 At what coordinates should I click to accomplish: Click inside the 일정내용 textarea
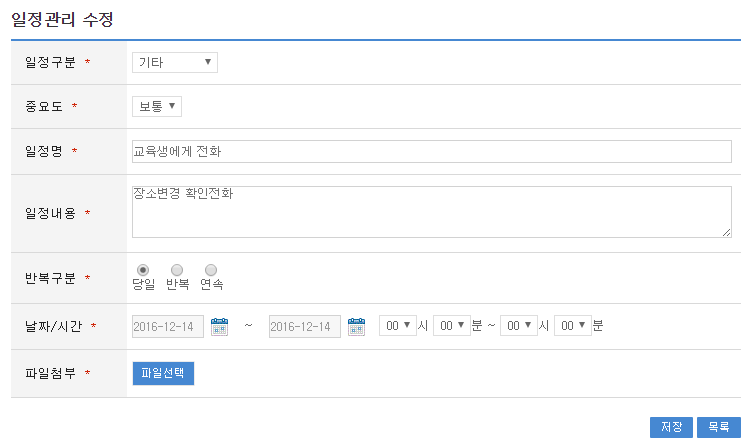(x=431, y=210)
